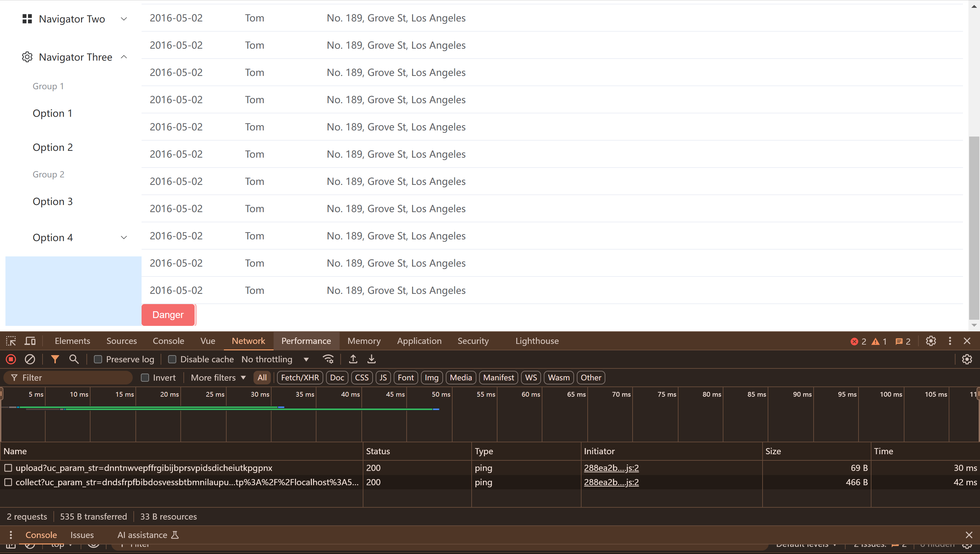Image resolution: width=980 pixels, height=554 pixels.
Task: Open the Issues drawer tab
Action: point(82,535)
